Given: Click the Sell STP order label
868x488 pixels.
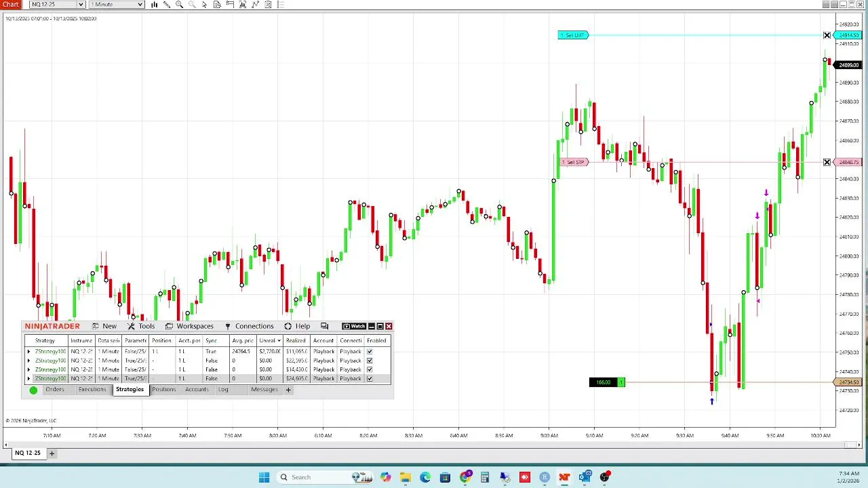Looking at the screenshot, I should (573, 163).
